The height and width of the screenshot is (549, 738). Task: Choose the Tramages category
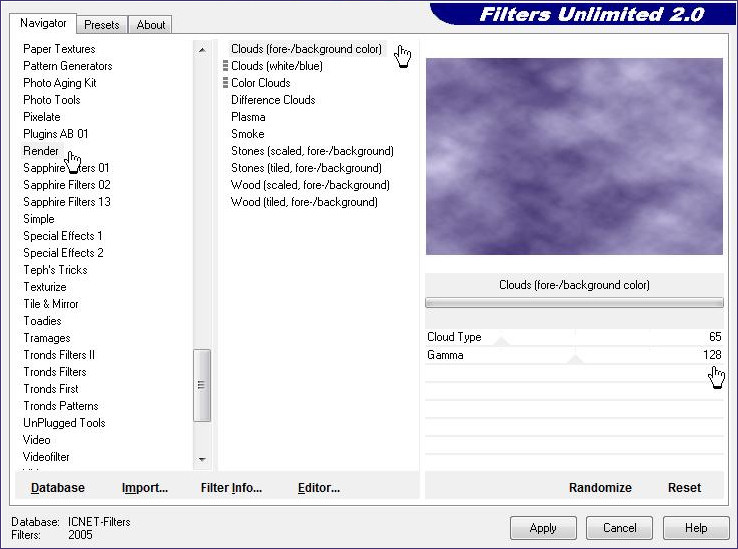(x=47, y=338)
